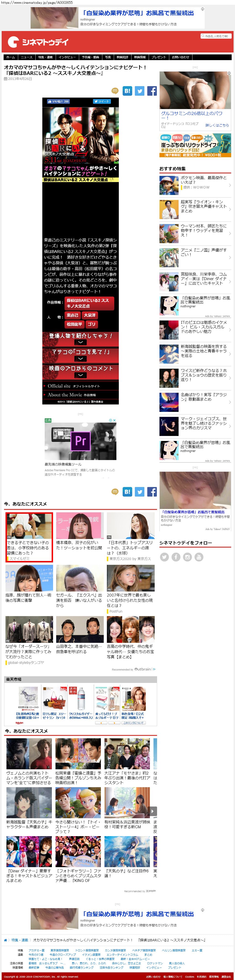Viewport: 235px width, 980px height.
Task: Expand the 映画のプロからのコメント section
Action: click(80, 371)
